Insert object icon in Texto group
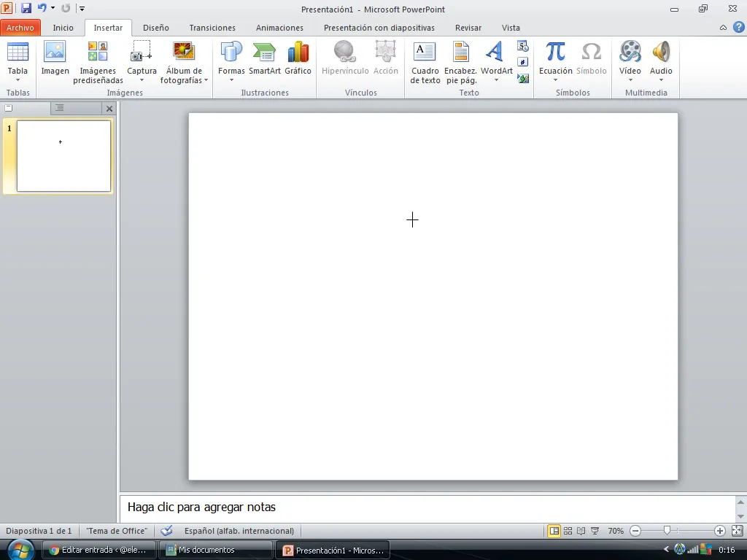Viewport: 747px width, 560px height. [523, 78]
